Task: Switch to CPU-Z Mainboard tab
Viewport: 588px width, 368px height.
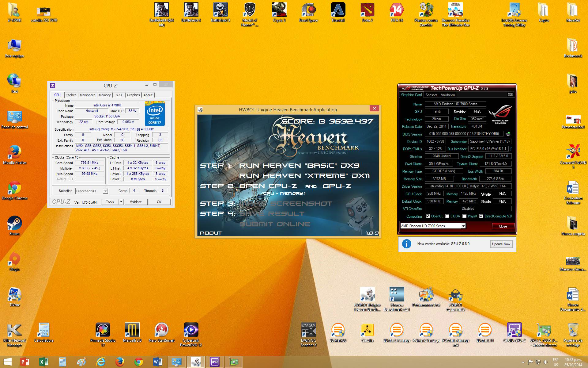Action: pyautogui.click(x=88, y=95)
